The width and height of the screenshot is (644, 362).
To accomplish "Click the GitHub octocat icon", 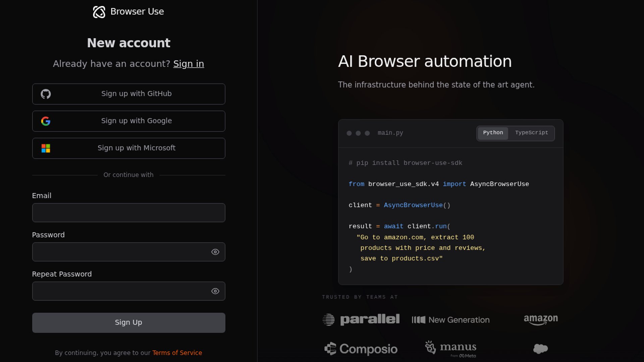I will [x=46, y=94].
